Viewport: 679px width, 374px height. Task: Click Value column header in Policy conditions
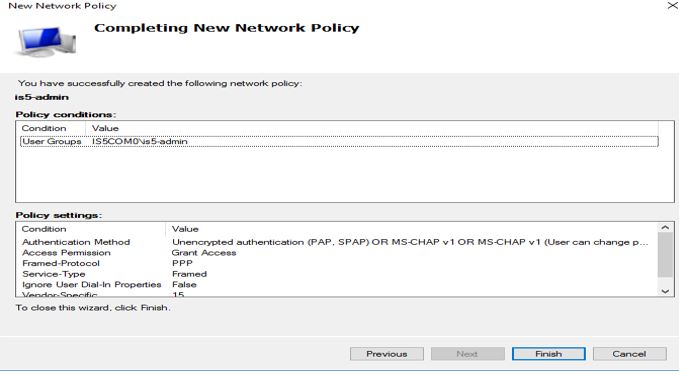click(372, 128)
